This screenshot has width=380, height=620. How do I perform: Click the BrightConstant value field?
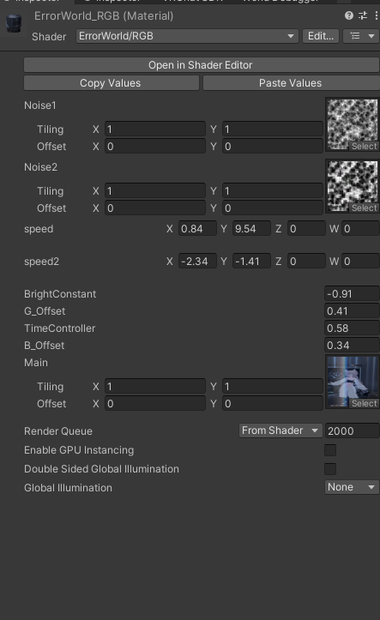click(x=352, y=294)
